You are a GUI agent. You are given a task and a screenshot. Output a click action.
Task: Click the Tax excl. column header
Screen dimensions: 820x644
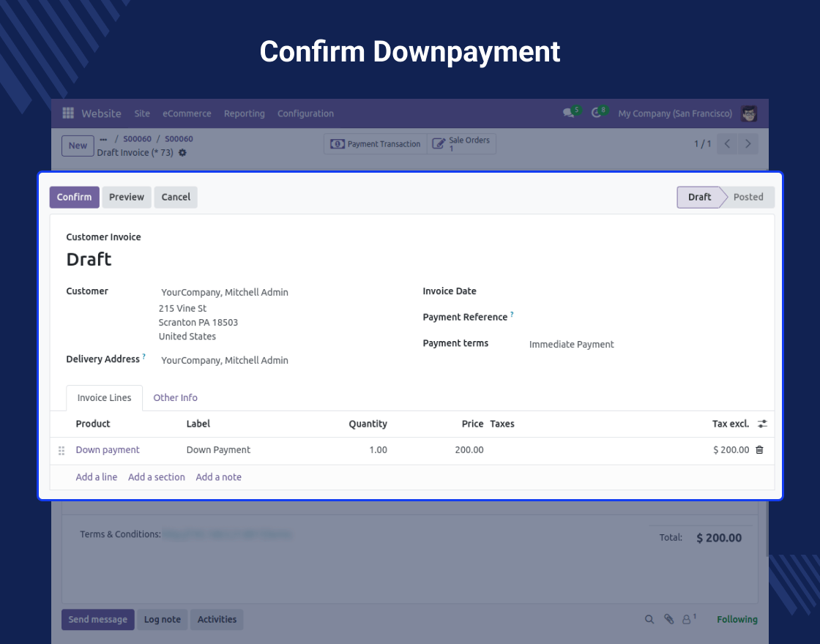pyautogui.click(x=731, y=424)
